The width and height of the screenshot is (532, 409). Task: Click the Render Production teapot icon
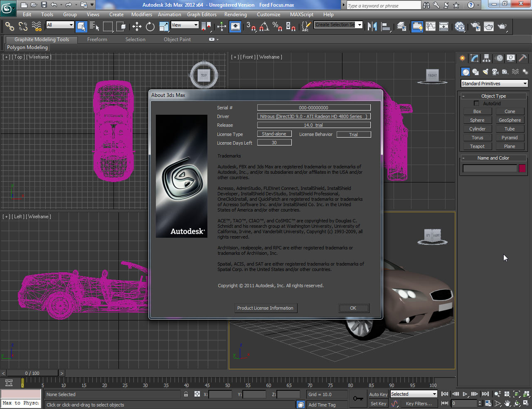[x=503, y=27]
